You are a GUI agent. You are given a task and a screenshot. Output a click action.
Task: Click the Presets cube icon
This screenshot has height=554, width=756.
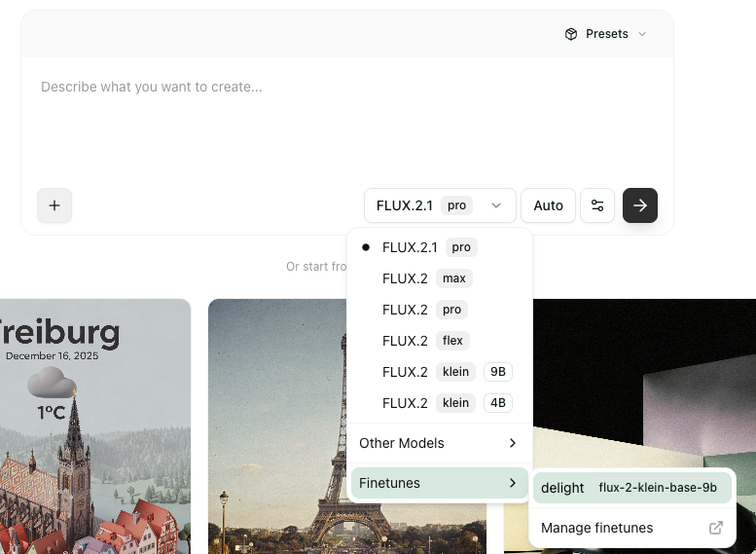(x=571, y=34)
